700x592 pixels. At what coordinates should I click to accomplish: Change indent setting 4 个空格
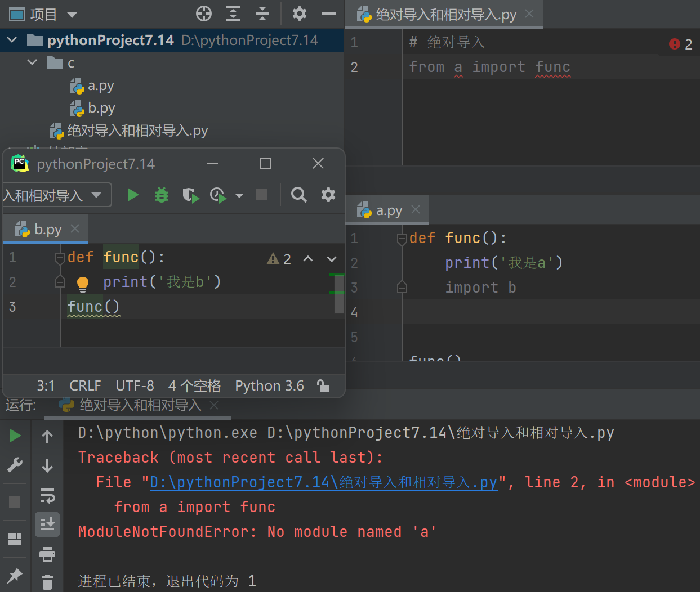(194, 385)
